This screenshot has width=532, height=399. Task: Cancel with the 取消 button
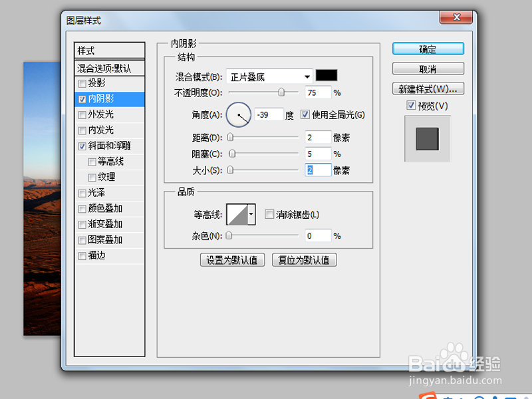click(x=428, y=69)
